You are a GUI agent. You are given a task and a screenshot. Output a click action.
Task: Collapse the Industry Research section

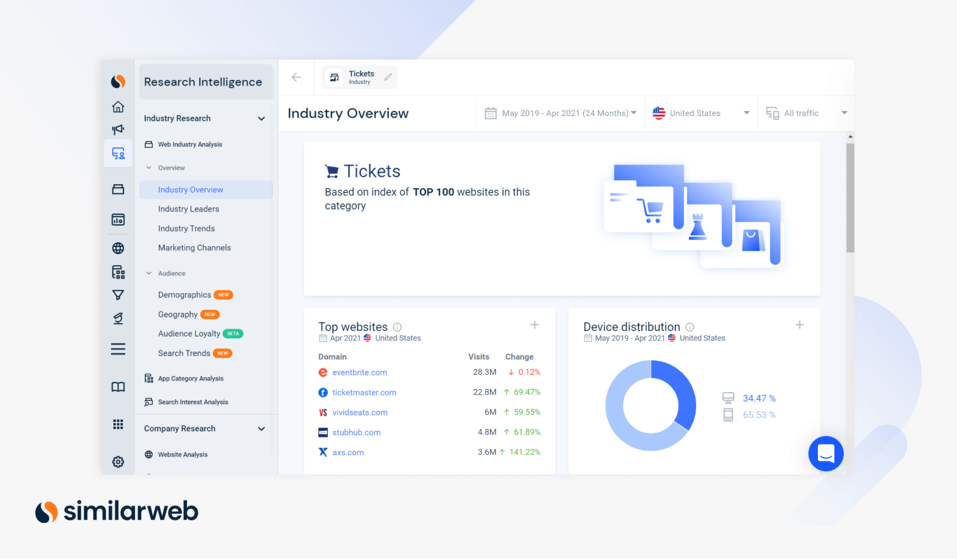click(x=262, y=119)
